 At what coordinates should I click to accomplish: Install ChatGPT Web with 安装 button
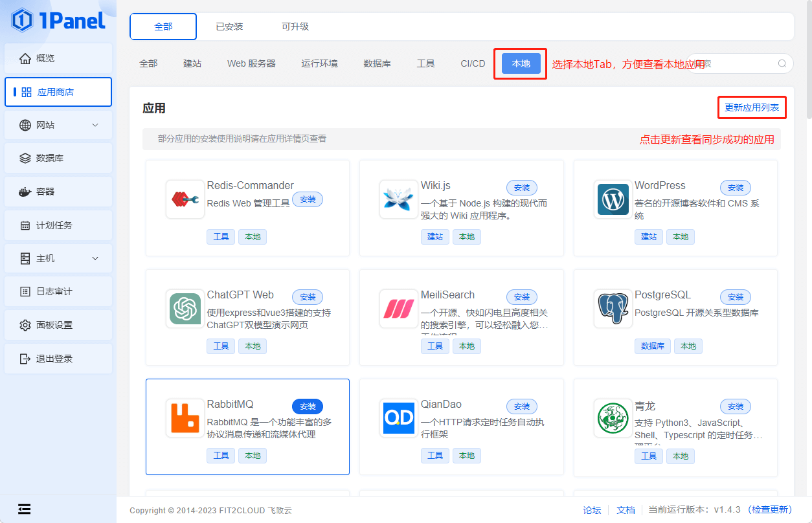[x=308, y=297]
